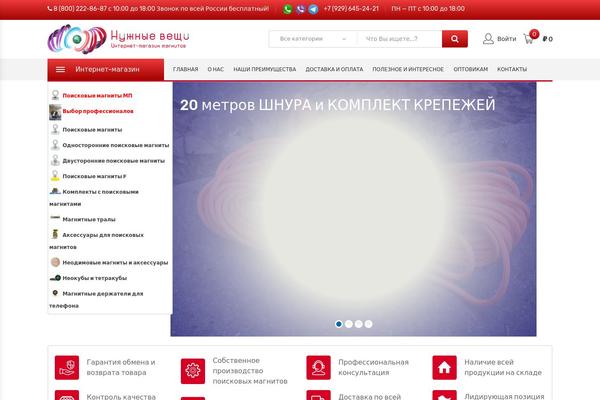Screen dimensions: 600x400
Task: Click text Лидирующая позиция
Action: [504, 397]
